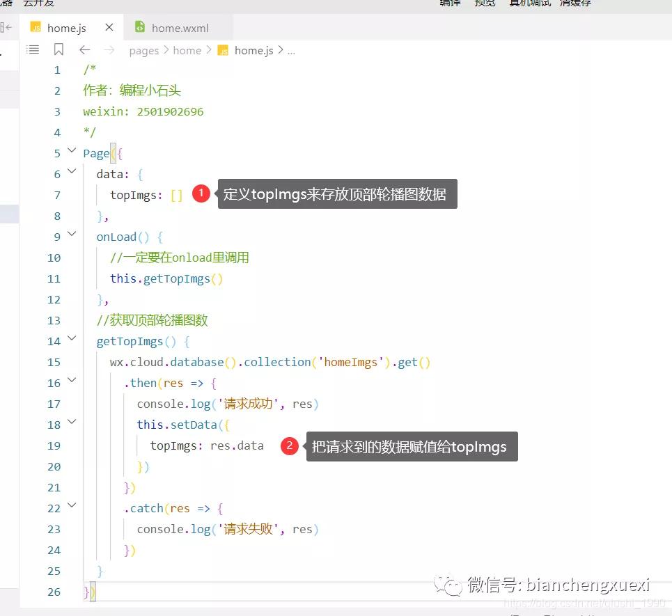Open the 'pages' breadcrumb folder

(x=144, y=50)
